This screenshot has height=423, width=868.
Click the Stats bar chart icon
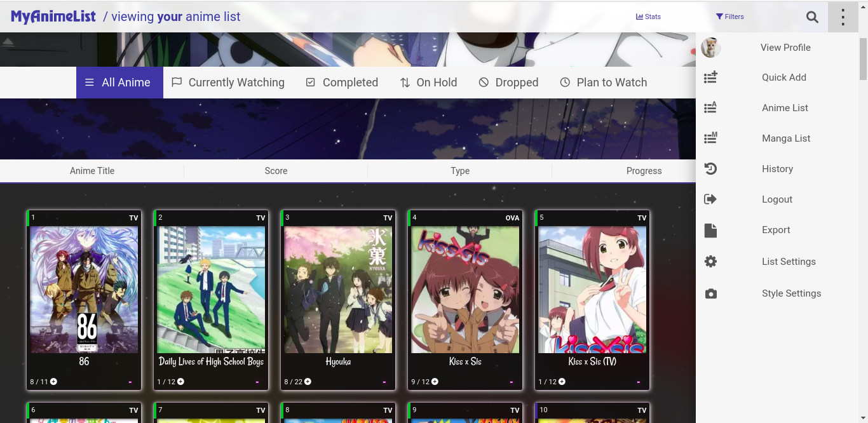coord(639,17)
